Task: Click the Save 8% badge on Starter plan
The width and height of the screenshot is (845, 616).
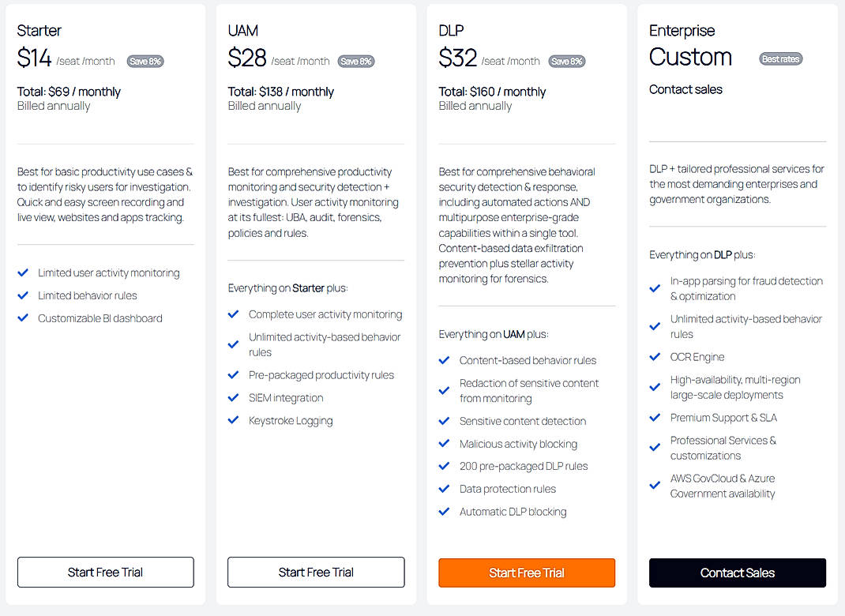Action: point(145,61)
